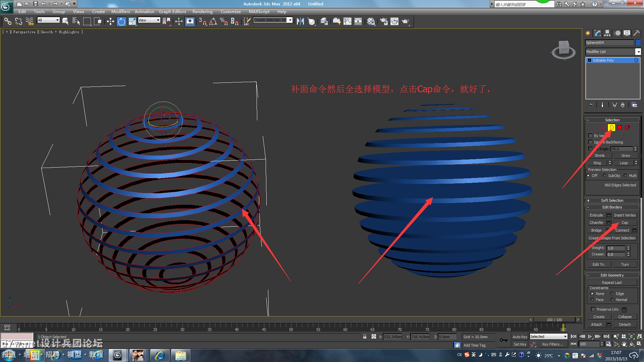644x362 pixels.
Task: Select the Select and Link tool
Action: click(x=7, y=21)
